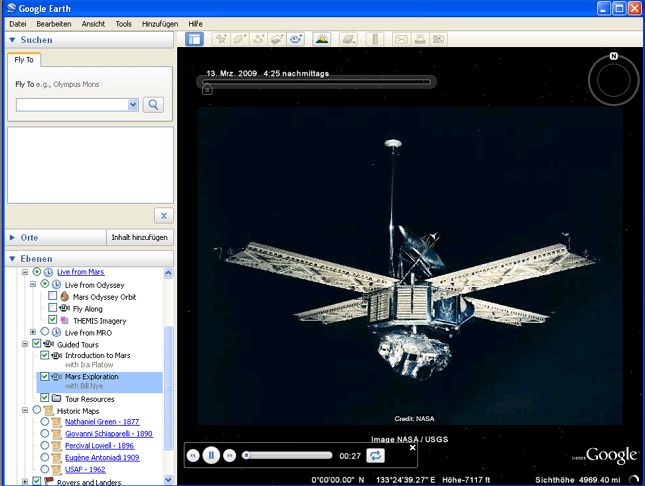Toggle the sunlight toolbar icon
Image resolution: width=645 pixels, height=486 pixels.
pyautogui.click(x=322, y=39)
